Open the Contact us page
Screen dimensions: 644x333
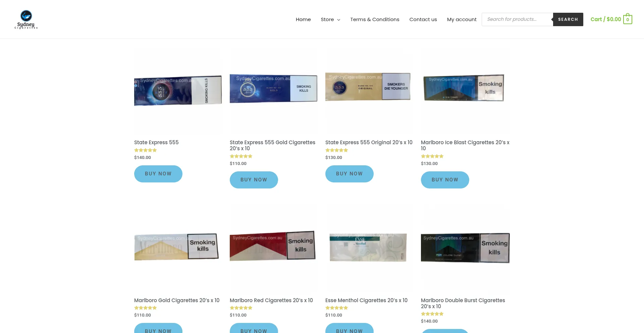pos(423,19)
